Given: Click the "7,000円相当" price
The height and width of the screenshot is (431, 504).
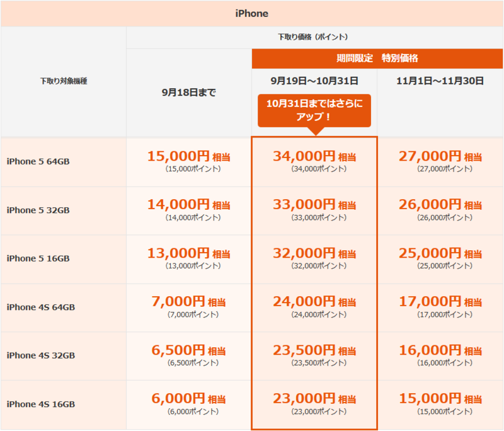Looking at the screenshot, I should (188, 301).
